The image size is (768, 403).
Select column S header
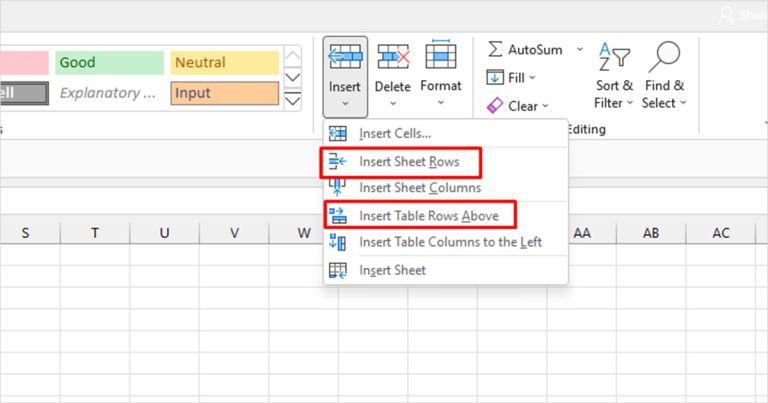click(25, 233)
